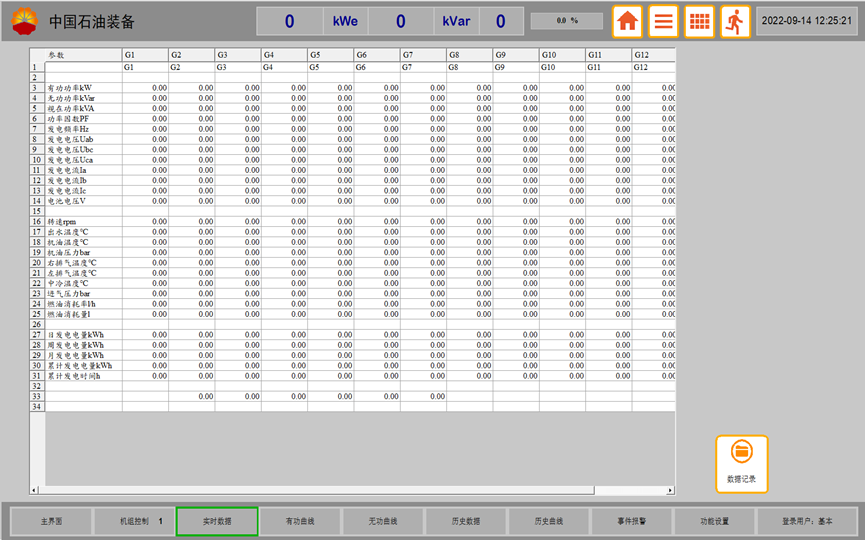
Task: Go to the home screen icon
Action: [x=627, y=22]
